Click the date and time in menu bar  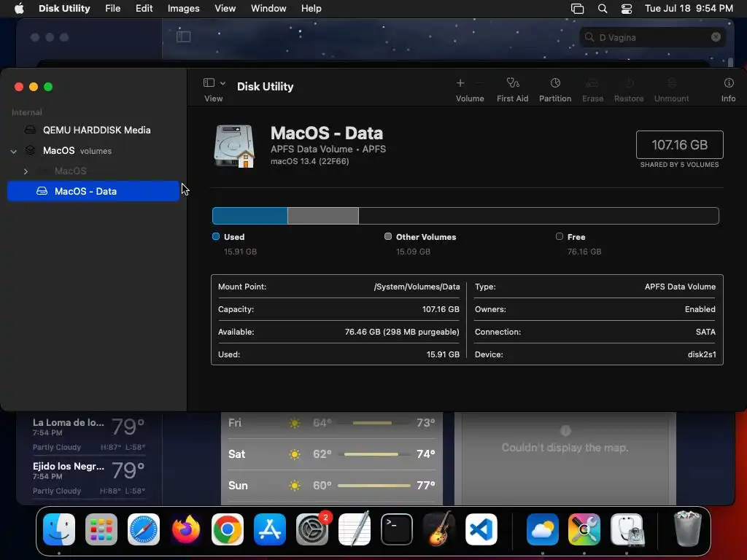pos(689,9)
